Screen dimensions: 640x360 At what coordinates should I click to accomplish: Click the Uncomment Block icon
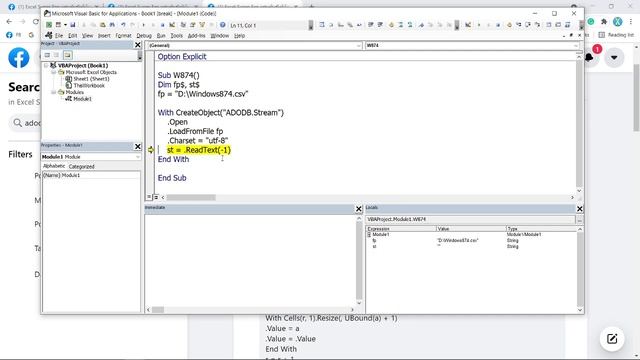coord(410,25)
